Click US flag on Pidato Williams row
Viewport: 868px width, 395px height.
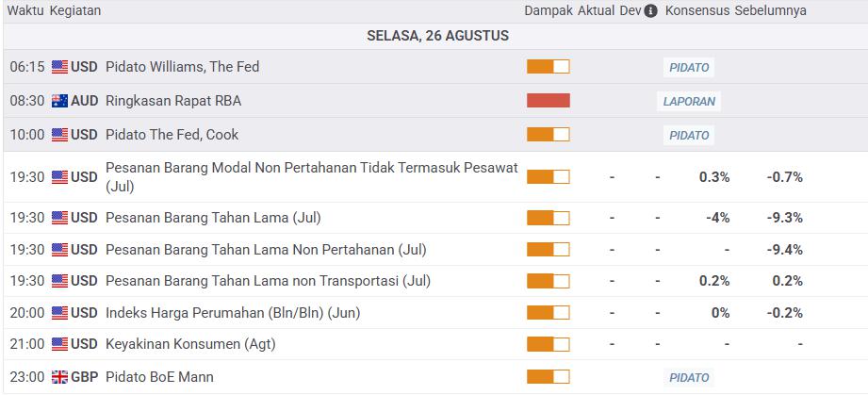[59, 67]
